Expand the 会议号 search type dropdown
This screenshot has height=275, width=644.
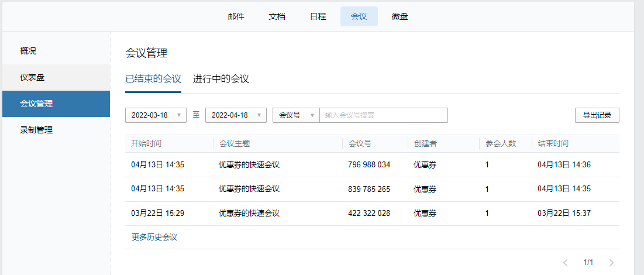[x=296, y=115]
